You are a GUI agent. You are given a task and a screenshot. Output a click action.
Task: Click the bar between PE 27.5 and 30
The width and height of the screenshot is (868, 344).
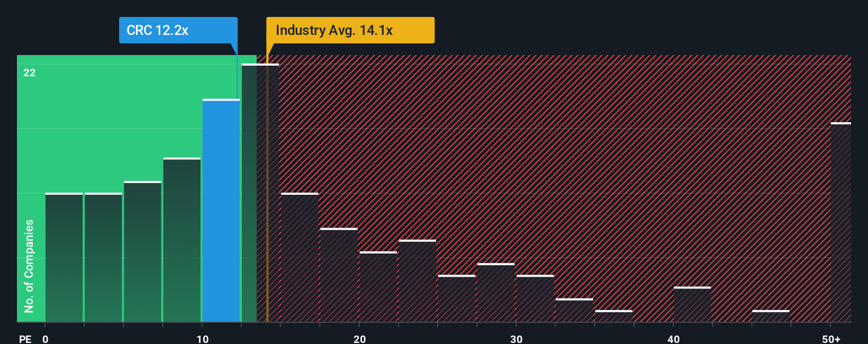click(x=496, y=293)
